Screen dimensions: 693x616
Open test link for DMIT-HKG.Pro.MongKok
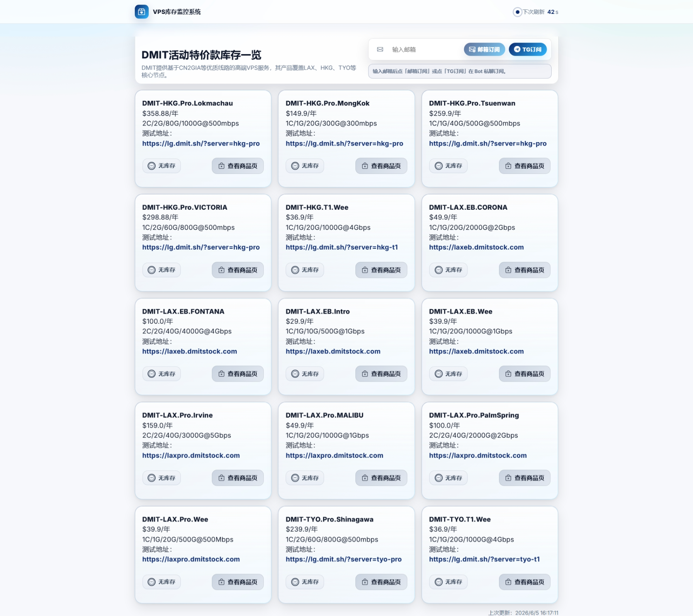pos(344,144)
